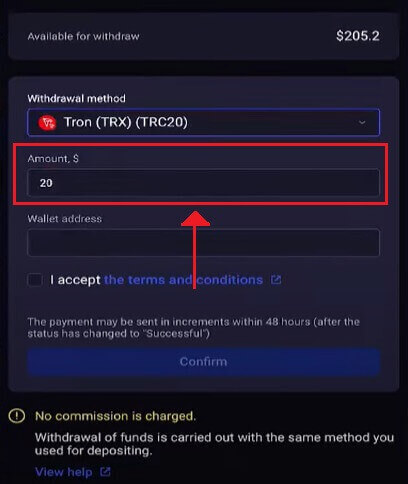Click the "Available for withdraw" label

[x=83, y=36]
